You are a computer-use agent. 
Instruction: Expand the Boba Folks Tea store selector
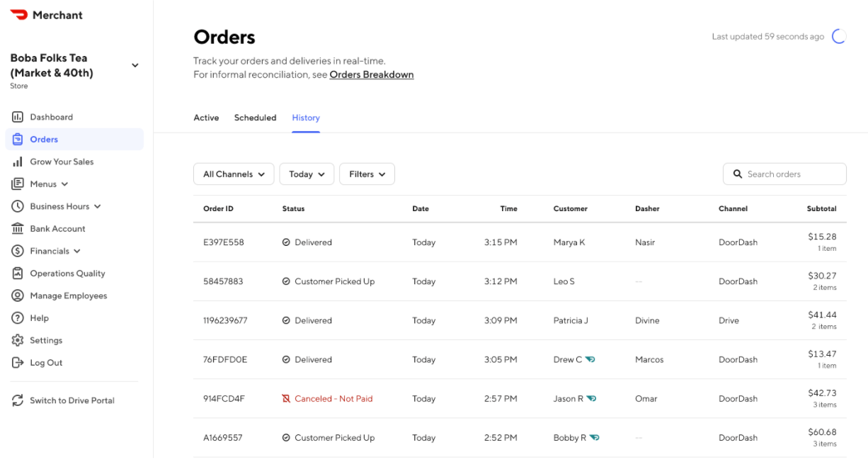coord(135,65)
